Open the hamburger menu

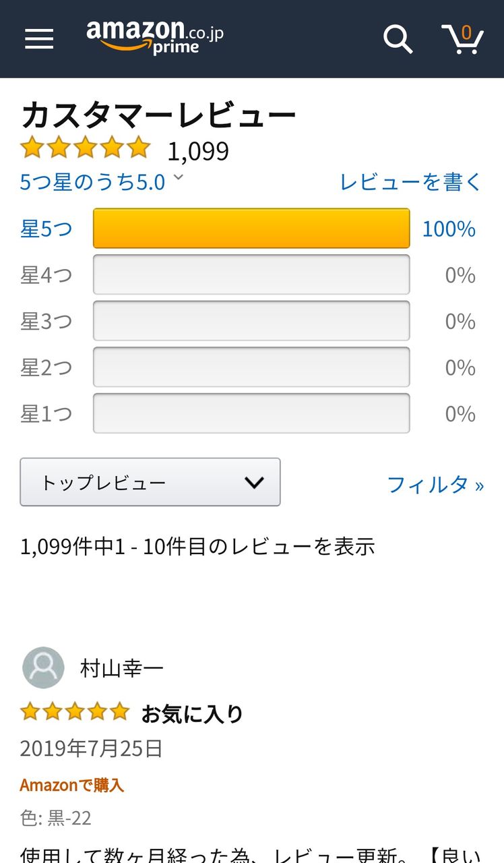pos(39,38)
